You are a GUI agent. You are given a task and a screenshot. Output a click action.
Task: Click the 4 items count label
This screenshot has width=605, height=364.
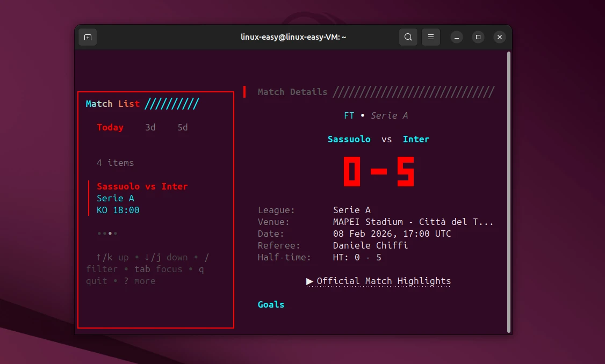click(x=115, y=162)
